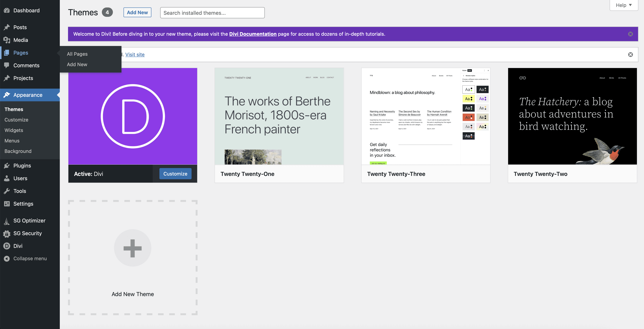The width and height of the screenshot is (644, 329).
Task: Select Add New from Pages submenu
Action: [x=77, y=64]
